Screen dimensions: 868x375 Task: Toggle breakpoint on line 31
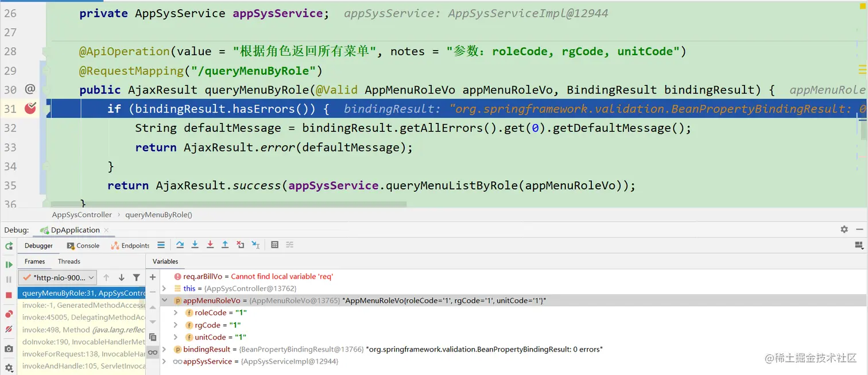[30, 108]
